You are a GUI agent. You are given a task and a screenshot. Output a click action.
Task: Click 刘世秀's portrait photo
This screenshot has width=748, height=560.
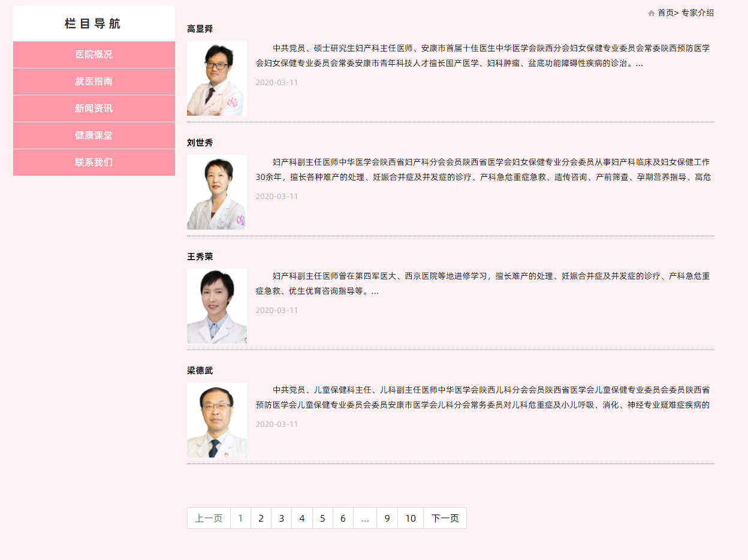[217, 192]
